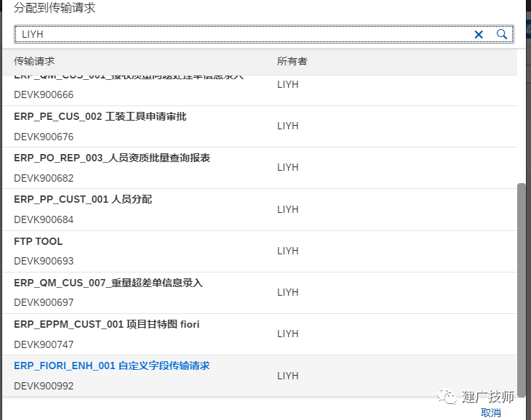This screenshot has width=531, height=420.
Task: Click the magnifier search icon
Action: (502, 34)
